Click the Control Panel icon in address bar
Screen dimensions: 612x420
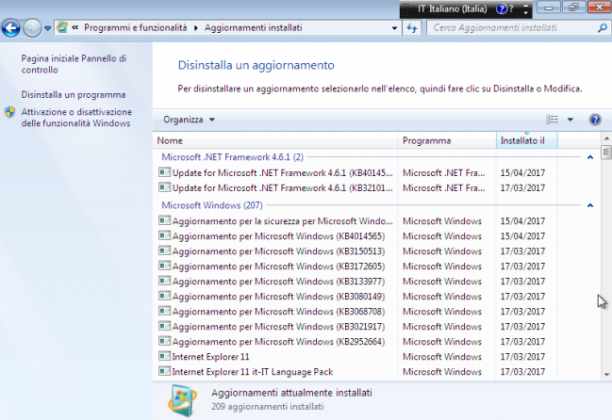pyautogui.click(x=62, y=28)
